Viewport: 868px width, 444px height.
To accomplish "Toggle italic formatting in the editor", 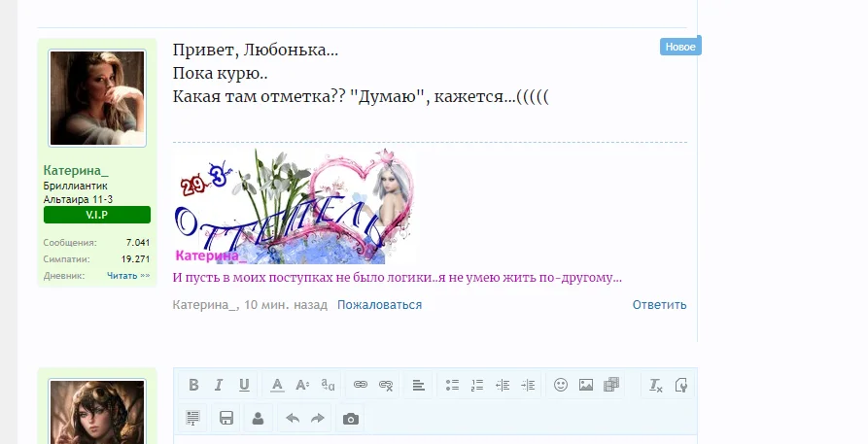I will tap(219, 385).
